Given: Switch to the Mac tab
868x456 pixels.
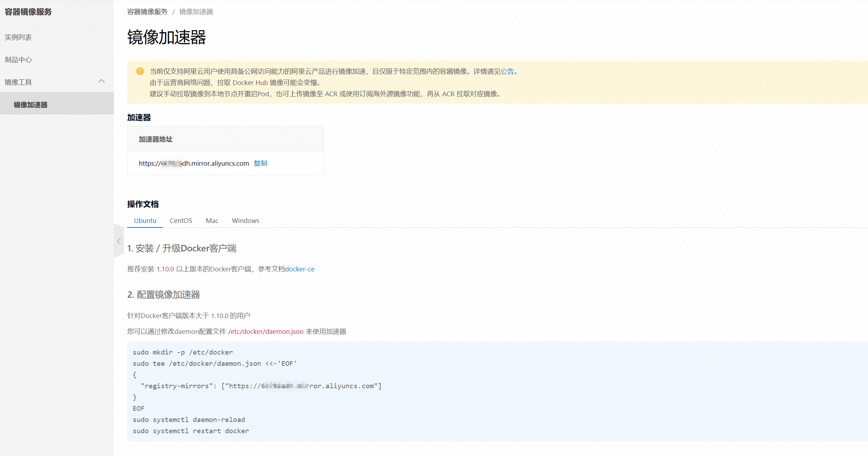Looking at the screenshot, I should [x=212, y=220].
